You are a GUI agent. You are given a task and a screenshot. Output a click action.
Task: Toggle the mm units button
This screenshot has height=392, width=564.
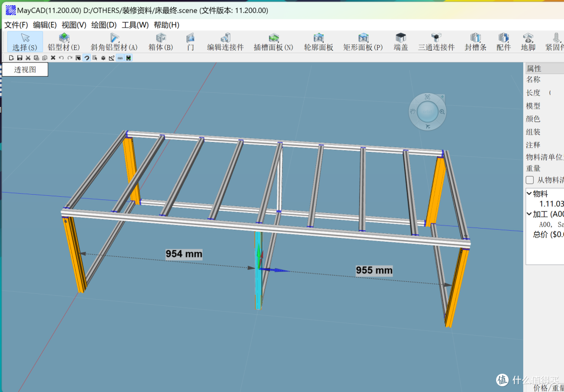point(120,58)
